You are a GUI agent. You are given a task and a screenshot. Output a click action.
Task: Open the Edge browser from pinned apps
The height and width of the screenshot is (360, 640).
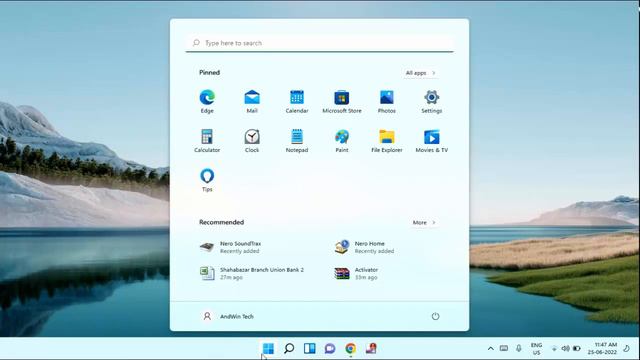(x=207, y=101)
